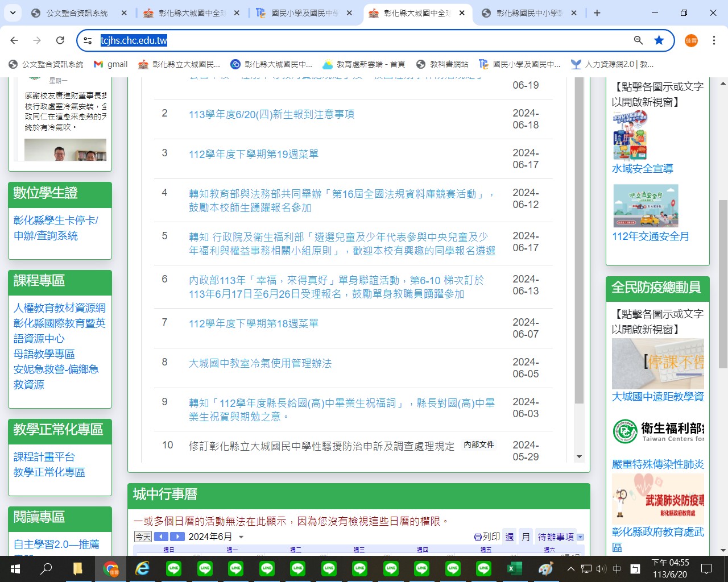The width and height of the screenshot is (728, 582).
Task: Click the bookmark star in the address bar
Action: [x=659, y=40]
